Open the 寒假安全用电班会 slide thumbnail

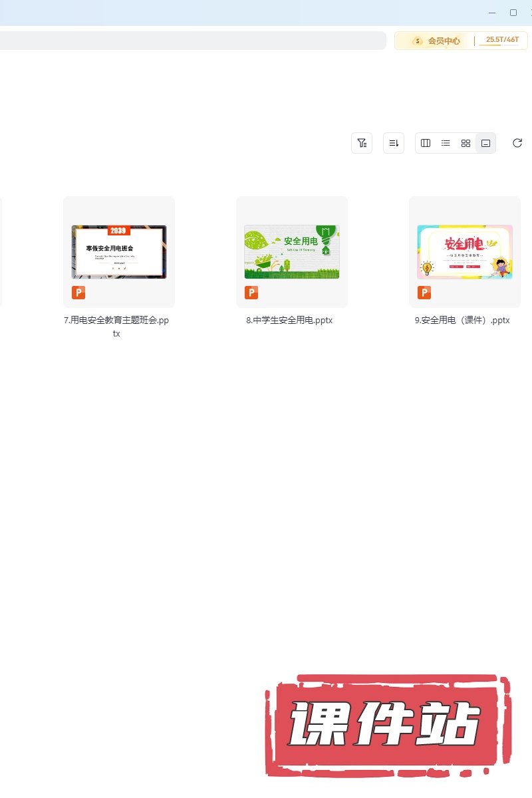119,251
